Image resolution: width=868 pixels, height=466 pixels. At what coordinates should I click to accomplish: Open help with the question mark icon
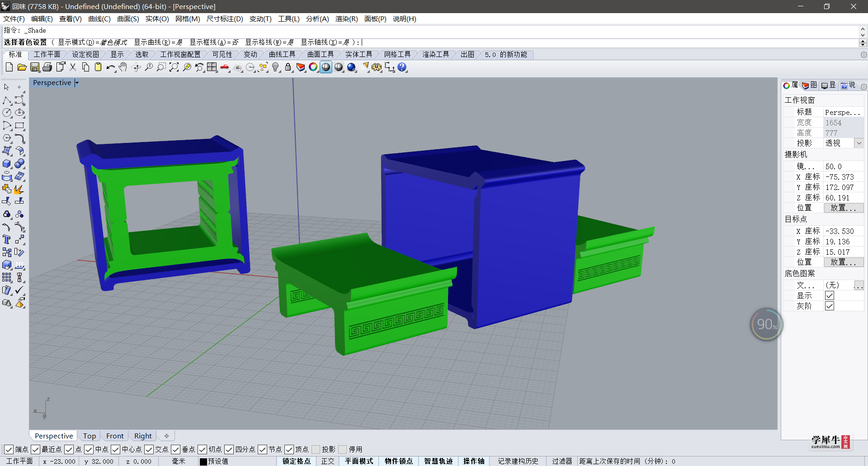402,67
